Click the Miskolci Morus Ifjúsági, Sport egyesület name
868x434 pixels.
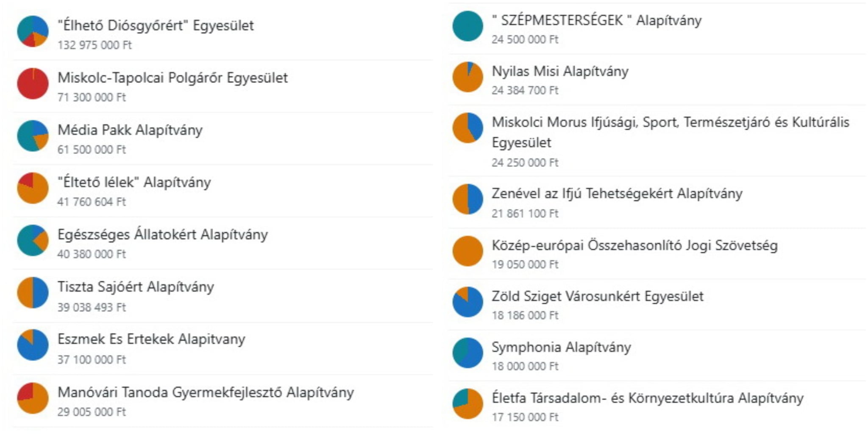(670, 132)
